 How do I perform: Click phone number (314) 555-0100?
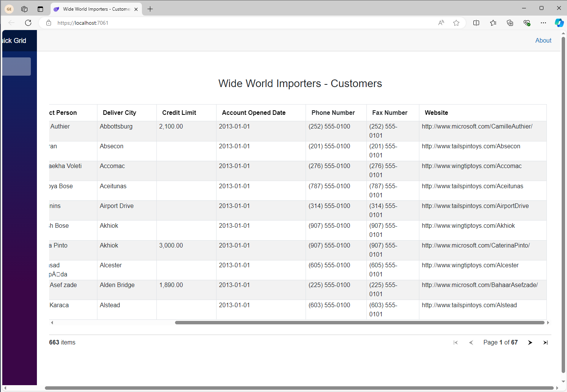point(329,206)
